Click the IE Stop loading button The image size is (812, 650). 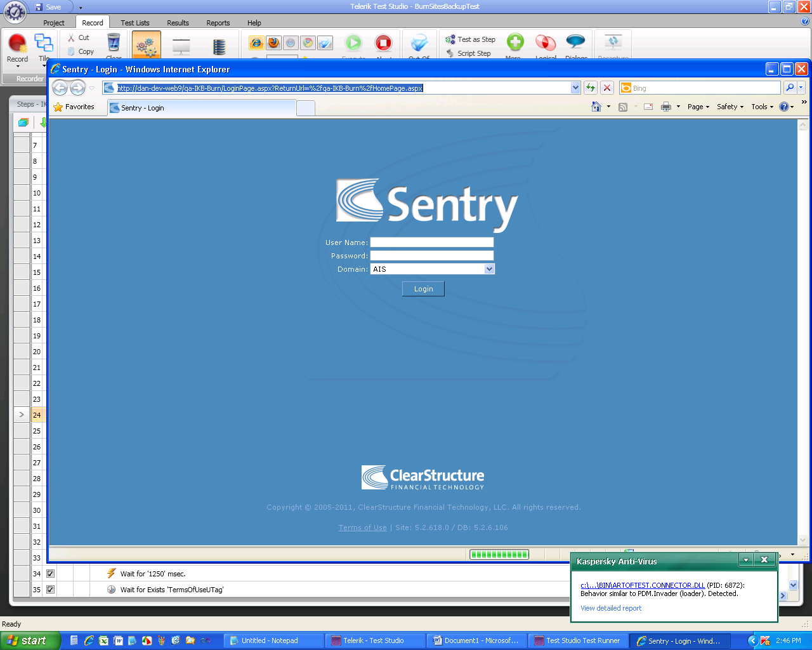tap(607, 88)
